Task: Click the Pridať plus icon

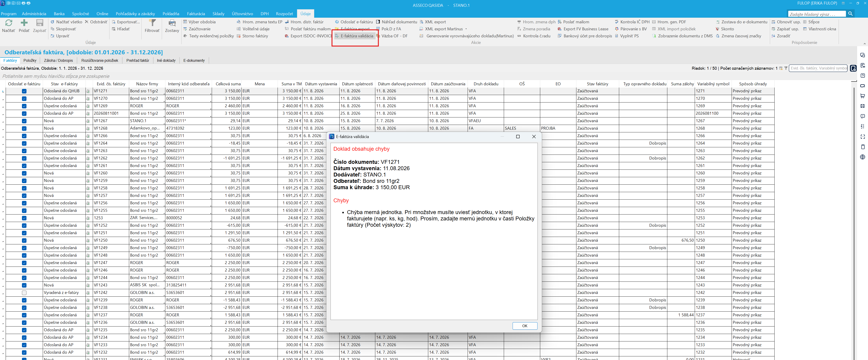Action: [24, 23]
